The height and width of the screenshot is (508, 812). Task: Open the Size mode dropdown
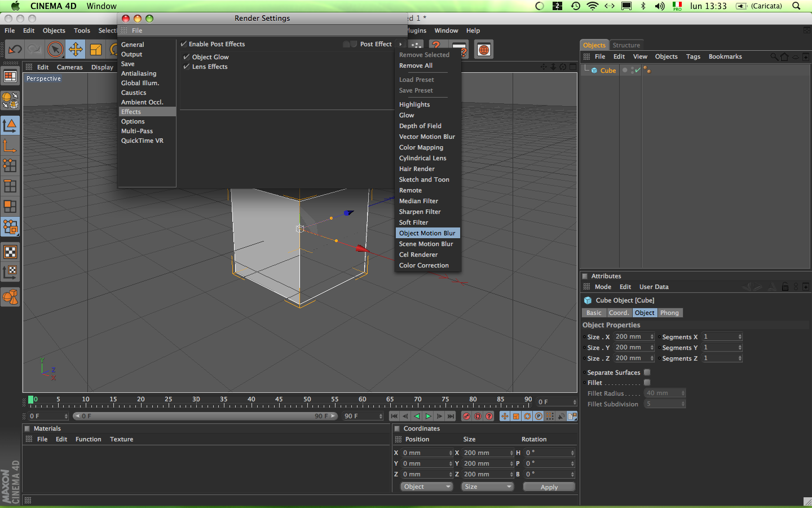tap(487, 487)
